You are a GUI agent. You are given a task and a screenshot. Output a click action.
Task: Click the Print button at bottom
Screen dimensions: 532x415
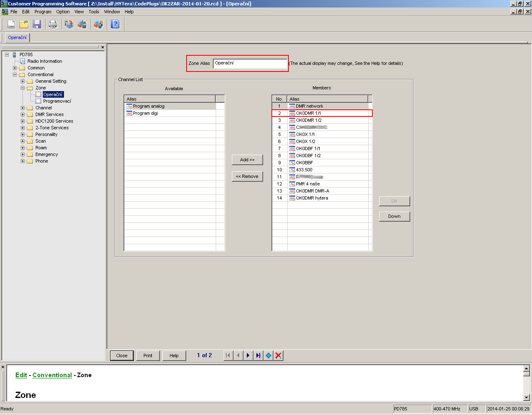148,356
